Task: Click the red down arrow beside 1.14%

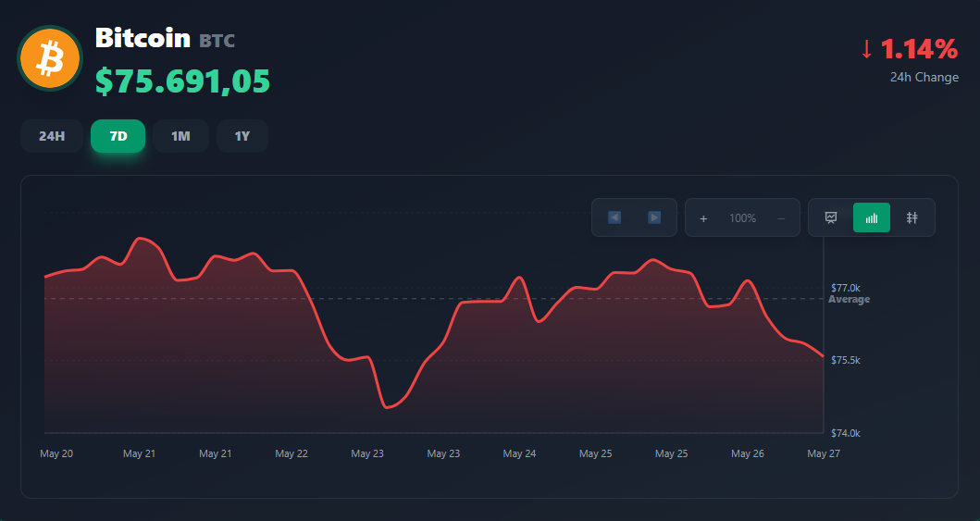Action: (866, 49)
